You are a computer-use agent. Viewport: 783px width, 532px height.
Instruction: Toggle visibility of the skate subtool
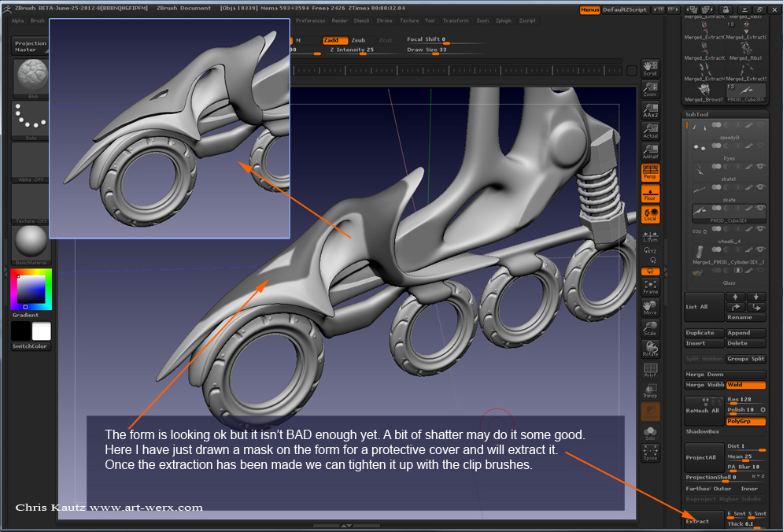760,187
